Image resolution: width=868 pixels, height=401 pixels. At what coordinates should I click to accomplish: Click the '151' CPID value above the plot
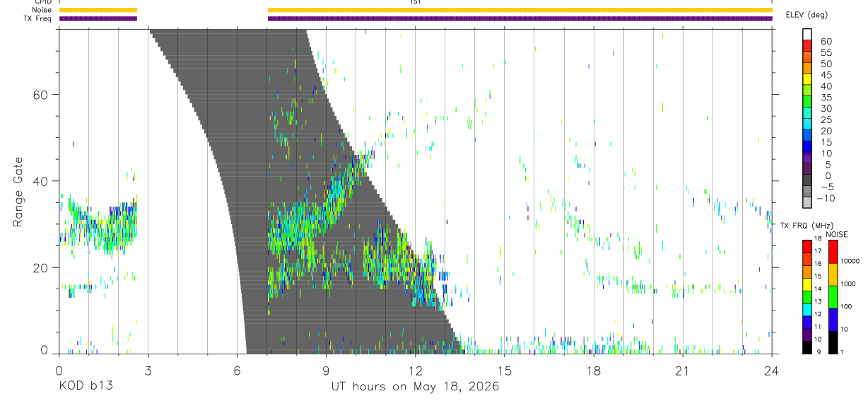click(416, 2)
